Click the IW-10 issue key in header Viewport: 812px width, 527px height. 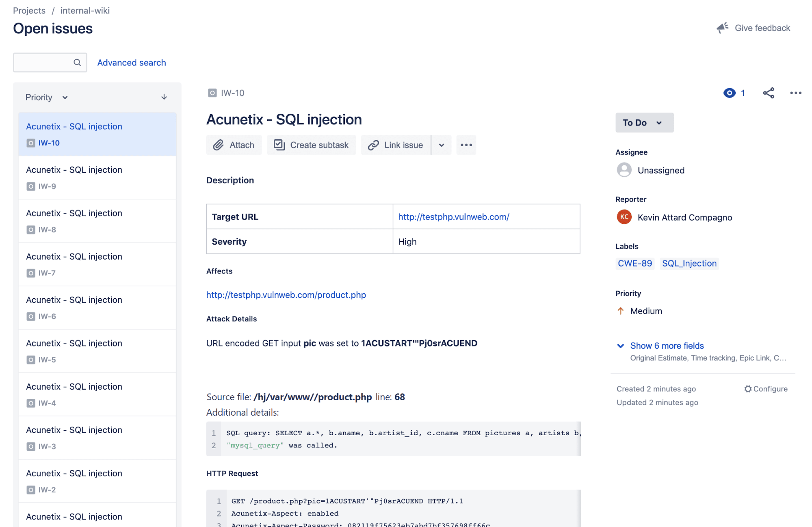[233, 93]
